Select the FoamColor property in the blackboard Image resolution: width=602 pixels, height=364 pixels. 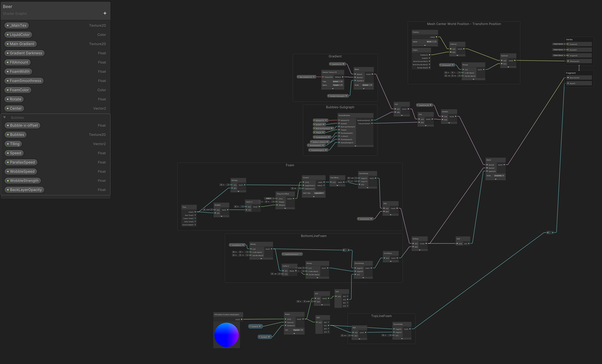[19, 90]
